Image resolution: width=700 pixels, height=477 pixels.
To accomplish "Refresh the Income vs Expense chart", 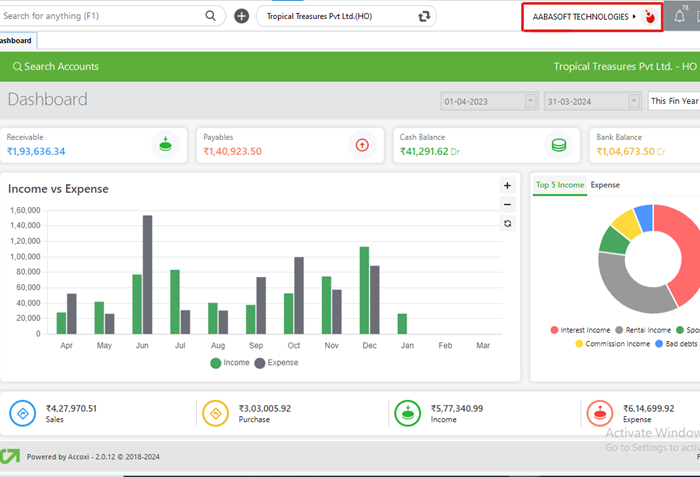I will (x=507, y=223).
